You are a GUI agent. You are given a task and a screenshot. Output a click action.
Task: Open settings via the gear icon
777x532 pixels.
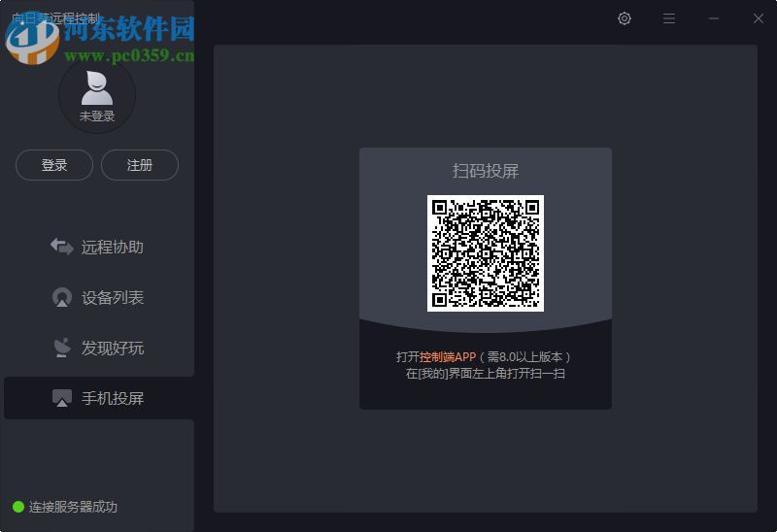(x=625, y=18)
